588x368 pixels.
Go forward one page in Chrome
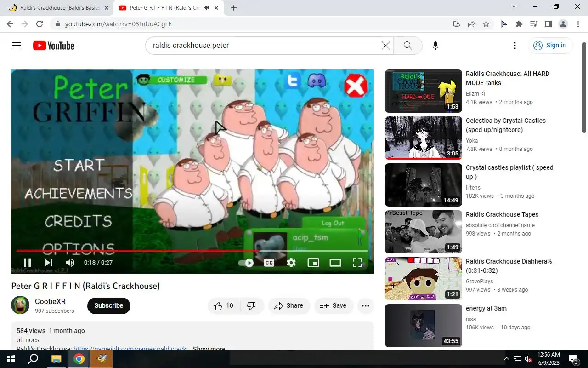pyautogui.click(x=25, y=24)
